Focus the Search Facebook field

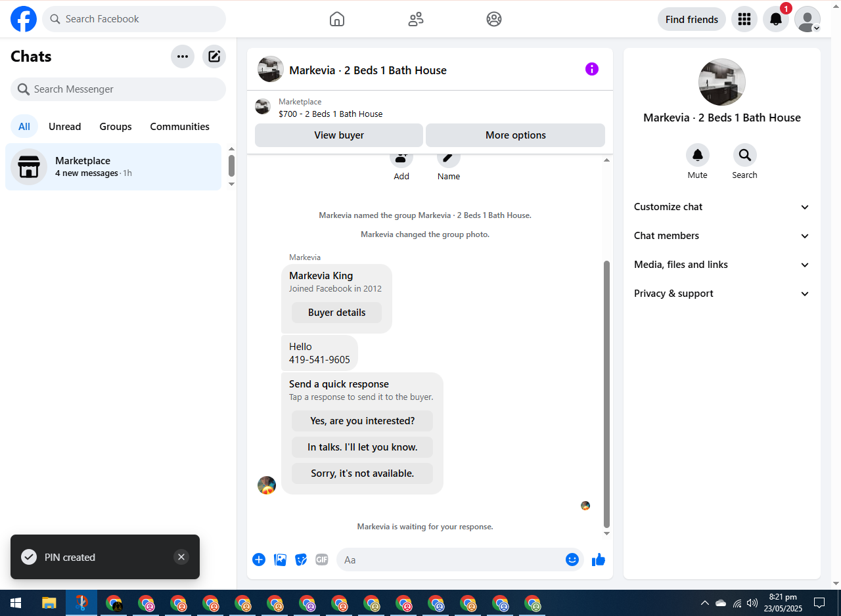134,19
